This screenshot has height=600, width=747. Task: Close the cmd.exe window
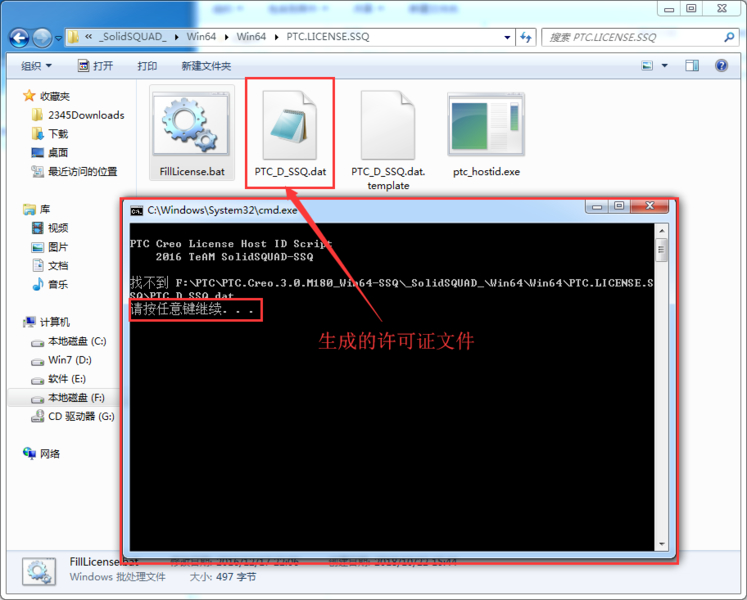tap(649, 206)
